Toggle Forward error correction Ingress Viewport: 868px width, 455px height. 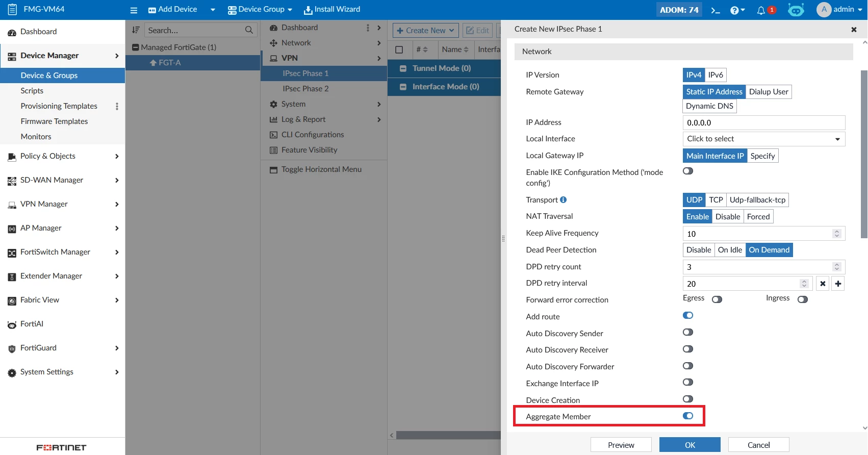[x=803, y=299]
